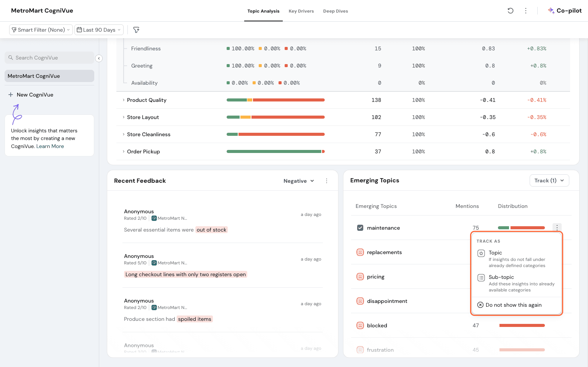Click the Search CogniVue input field
The image size is (588, 367).
[50, 58]
